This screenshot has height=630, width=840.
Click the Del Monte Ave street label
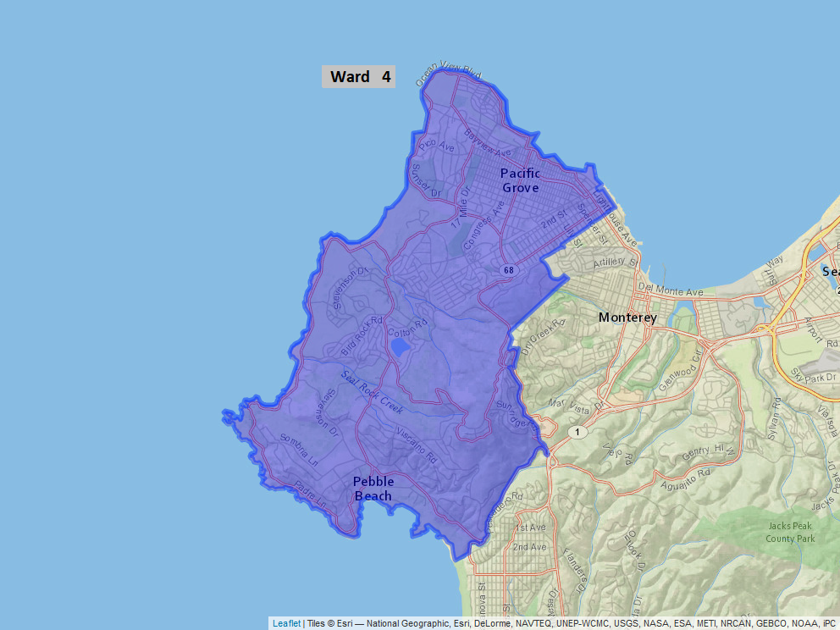[x=672, y=290]
